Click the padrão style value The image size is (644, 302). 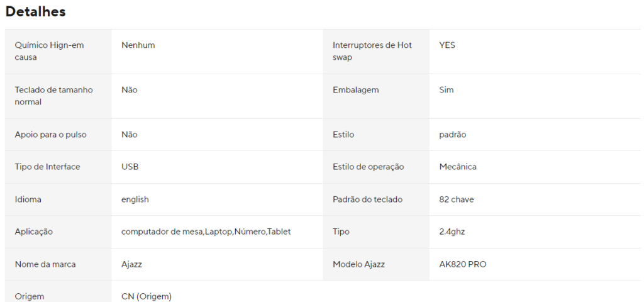click(453, 135)
